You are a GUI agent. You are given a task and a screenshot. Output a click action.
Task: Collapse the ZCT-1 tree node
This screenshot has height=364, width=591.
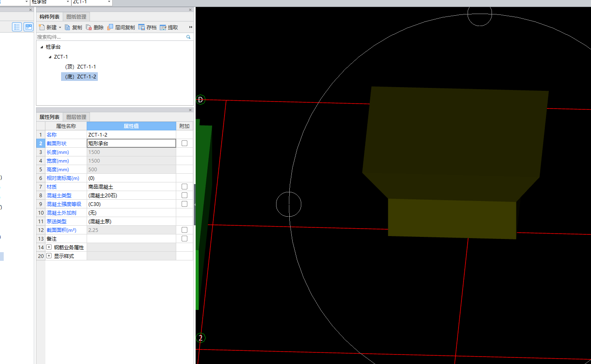(x=50, y=57)
